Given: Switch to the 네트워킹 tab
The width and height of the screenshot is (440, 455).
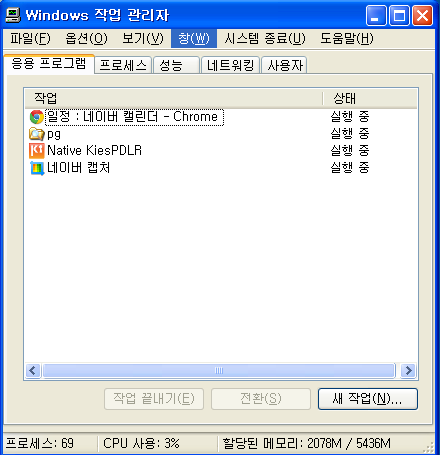Looking at the screenshot, I should click(231, 65).
